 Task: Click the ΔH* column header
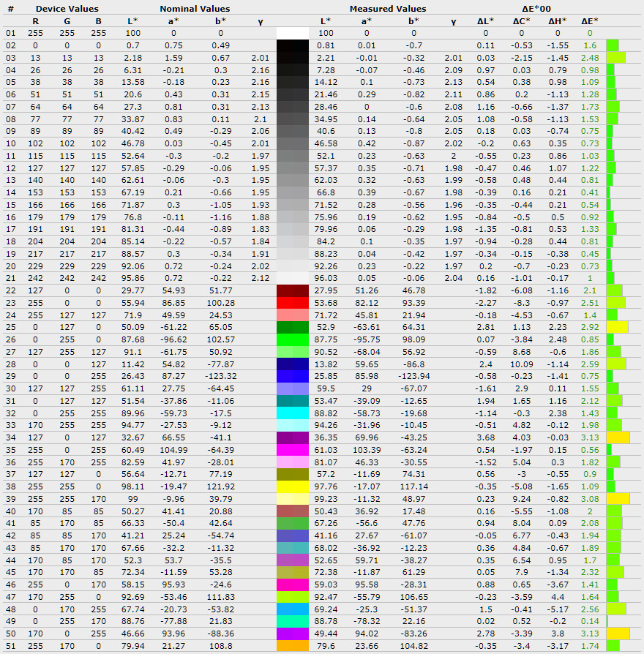(557, 21)
